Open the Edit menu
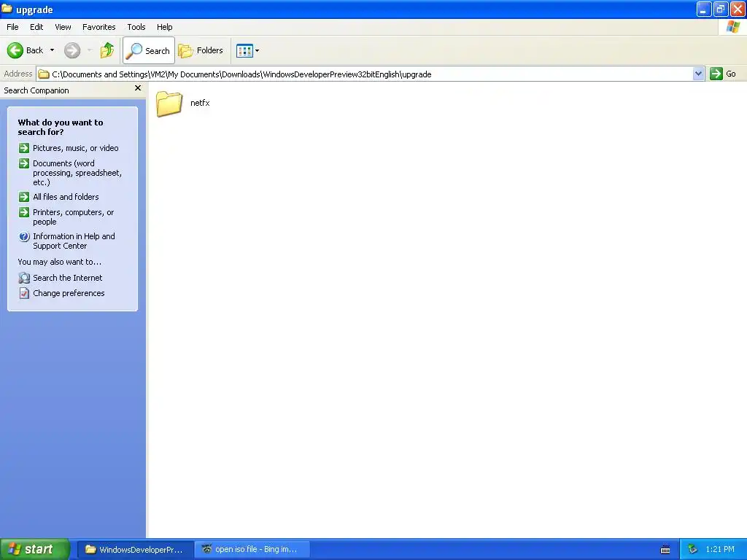747x560 pixels. 36,27
